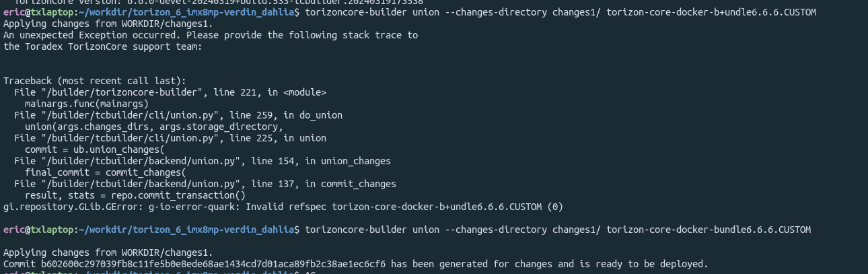Click the first torizoncore-builder union command line

tap(410, 12)
